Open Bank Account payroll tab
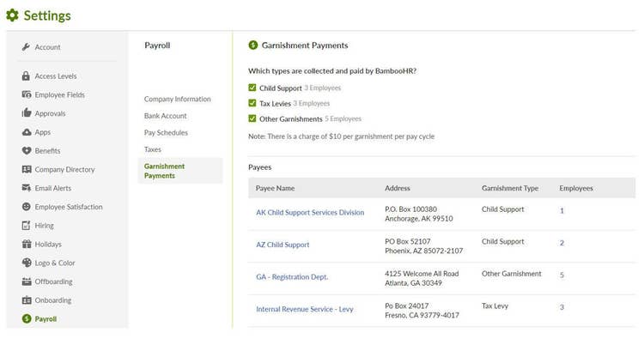Screen dimensions: 644x339 coord(165,116)
